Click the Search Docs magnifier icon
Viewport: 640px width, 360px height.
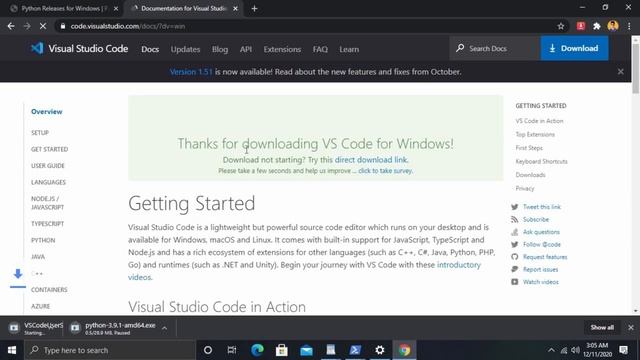tap(460, 48)
